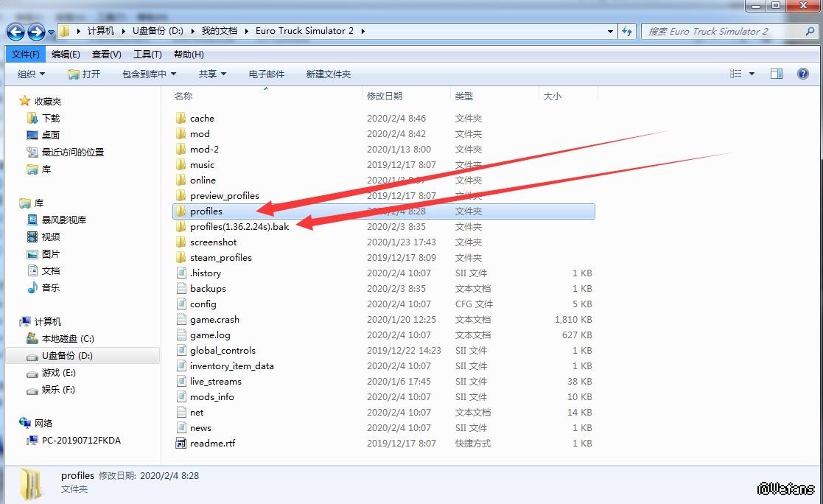The width and height of the screenshot is (823, 504).
Task: Open the 文件(F) menu
Action: point(26,54)
